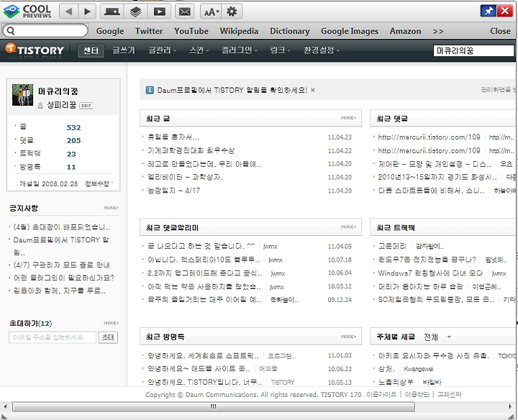This screenshot has width=518, height=420.
Task: Open the 방명록 count 11
Action: tap(71, 167)
